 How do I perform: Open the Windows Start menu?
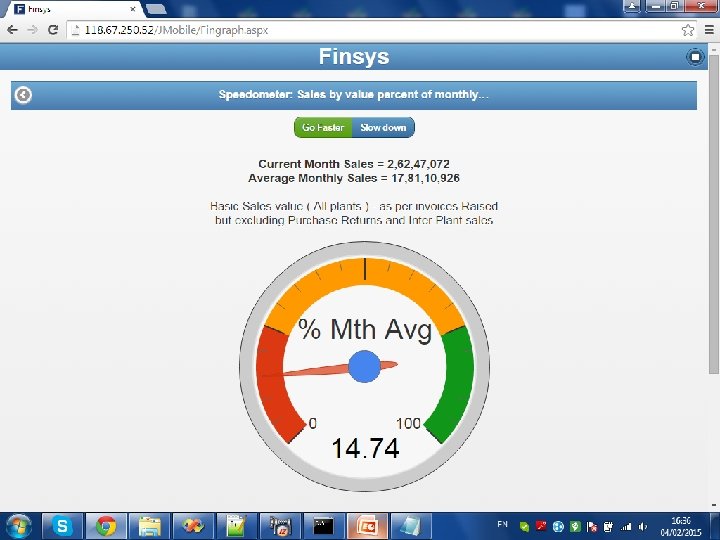click(18, 526)
